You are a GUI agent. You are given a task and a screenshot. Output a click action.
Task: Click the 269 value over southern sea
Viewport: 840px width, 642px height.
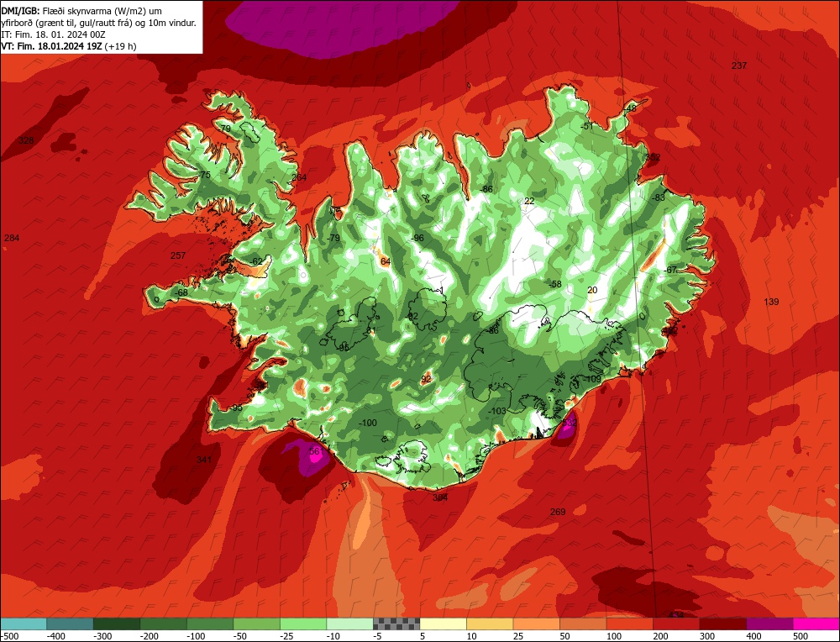pos(558,512)
